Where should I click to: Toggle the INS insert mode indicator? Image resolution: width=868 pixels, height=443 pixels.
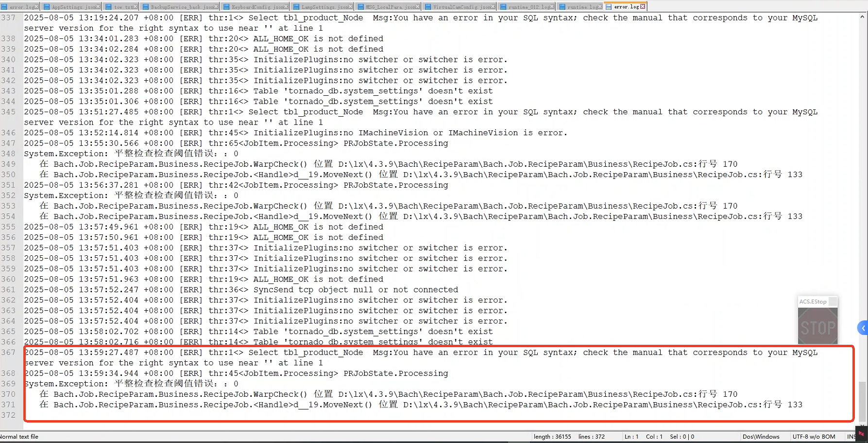pos(851,437)
